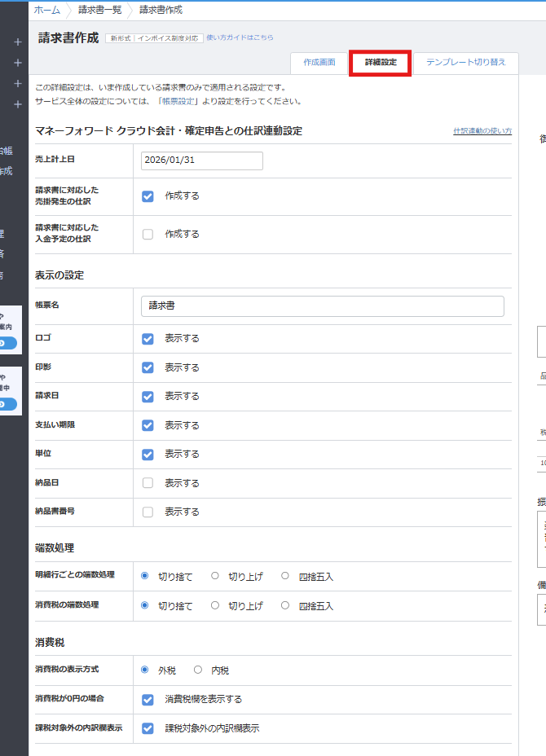Switch to the 作成画面 tab
Image resolution: width=546 pixels, height=756 pixels.
[x=319, y=63]
